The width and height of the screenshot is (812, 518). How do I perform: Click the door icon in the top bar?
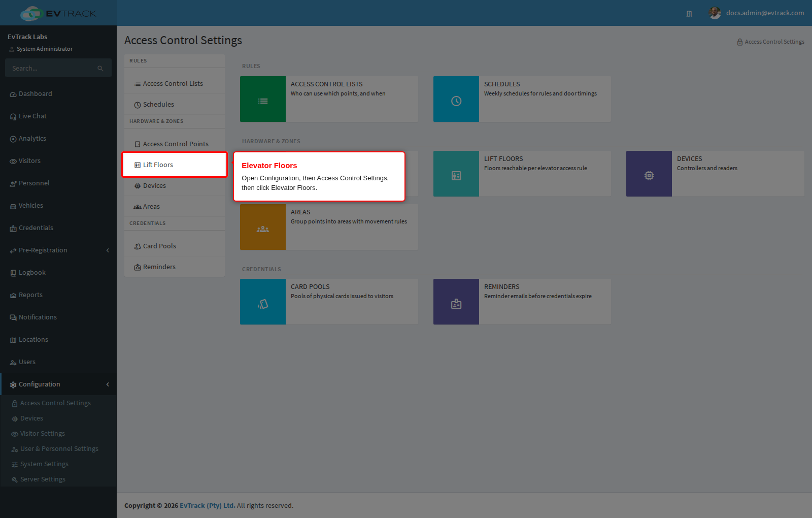click(x=689, y=14)
